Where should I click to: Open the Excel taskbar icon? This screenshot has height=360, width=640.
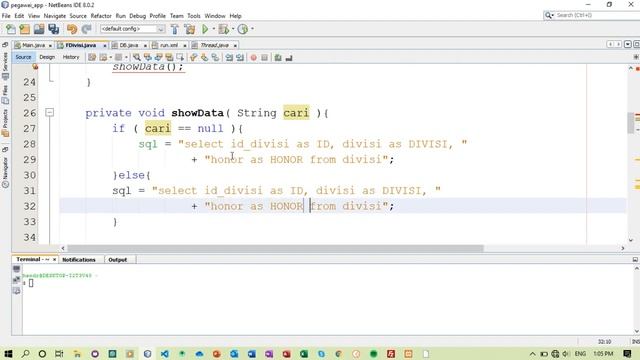click(x=304, y=353)
